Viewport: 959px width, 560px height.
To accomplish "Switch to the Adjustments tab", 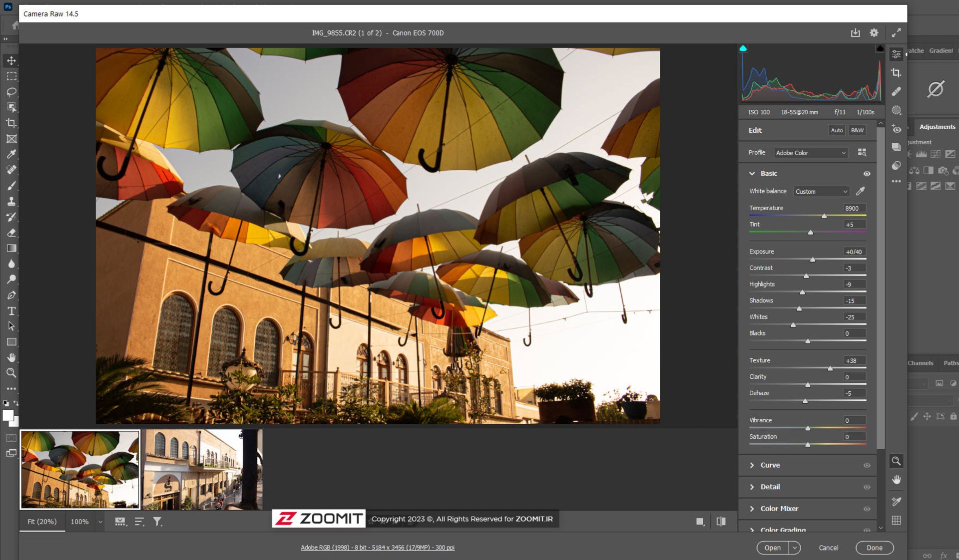I will [x=937, y=127].
